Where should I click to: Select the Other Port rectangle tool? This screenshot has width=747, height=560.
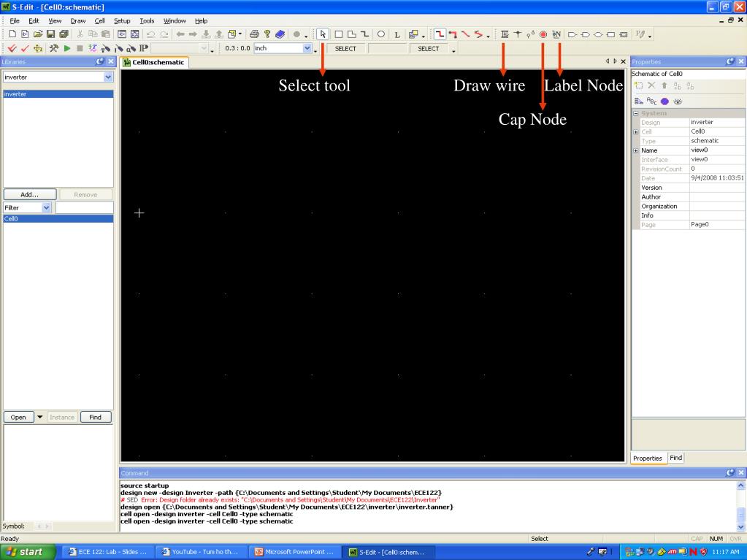coord(611,34)
